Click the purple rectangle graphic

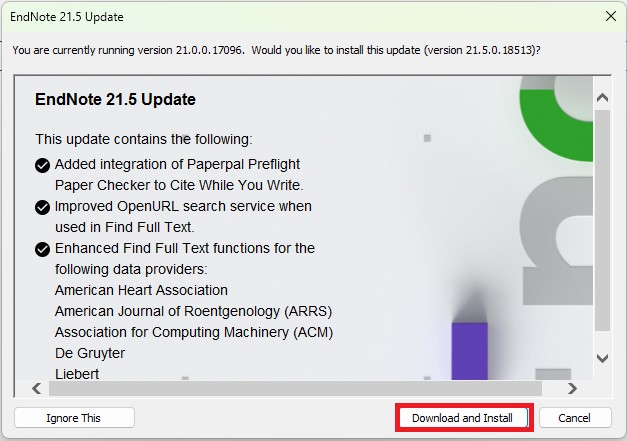click(469, 350)
